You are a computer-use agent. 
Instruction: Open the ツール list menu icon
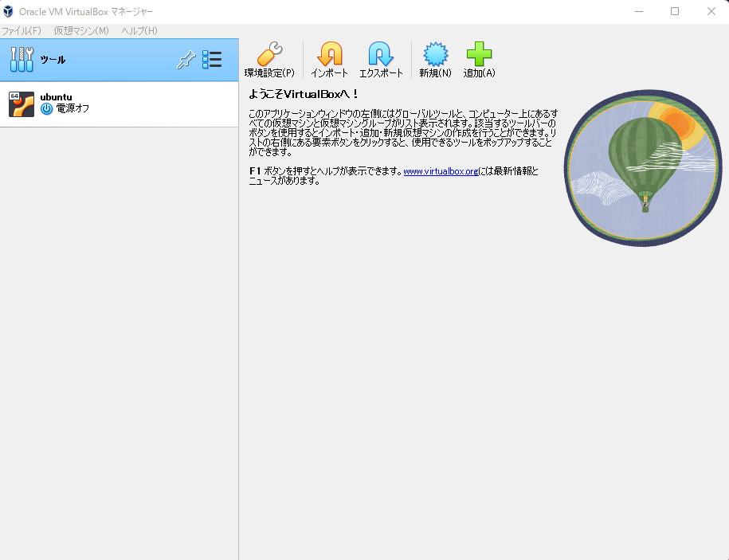tap(212, 60)
